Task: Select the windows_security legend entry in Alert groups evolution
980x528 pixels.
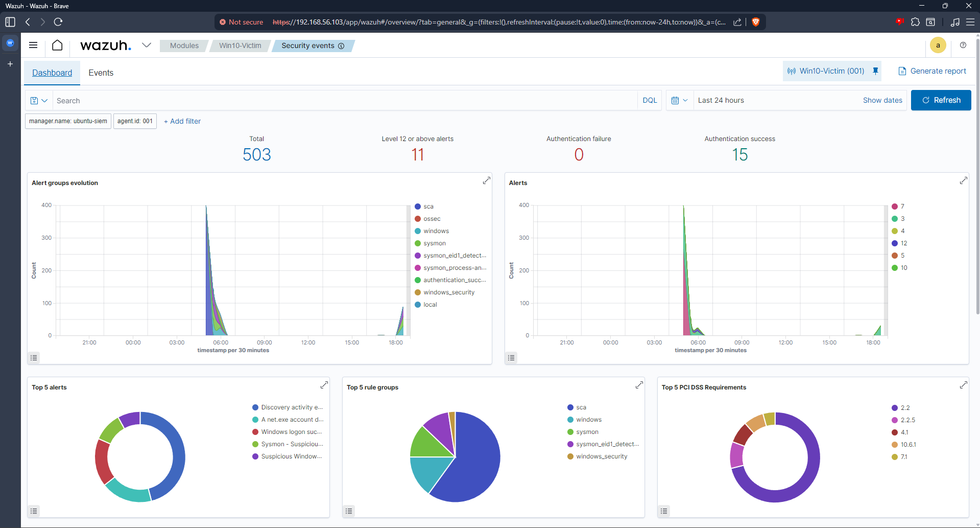Action: click(449, 292)
